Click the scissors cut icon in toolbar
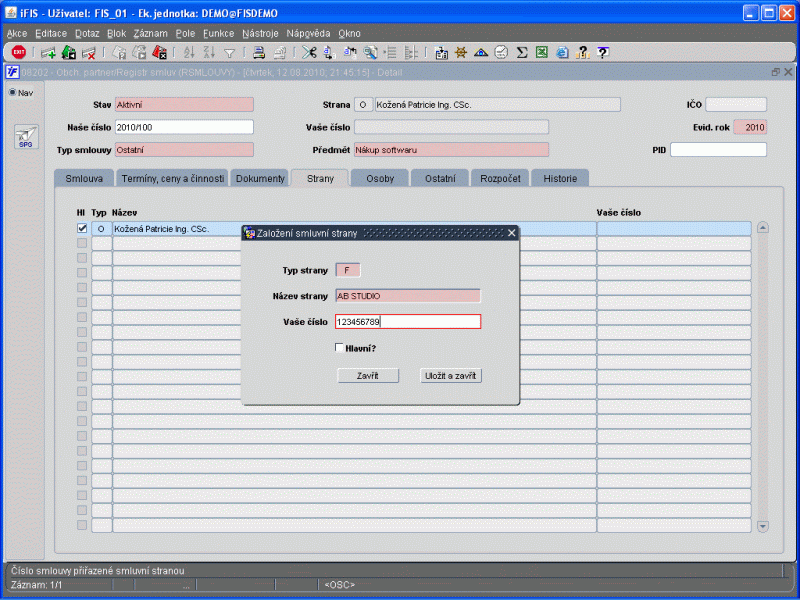800x600 pixels. tap(308, 52)
